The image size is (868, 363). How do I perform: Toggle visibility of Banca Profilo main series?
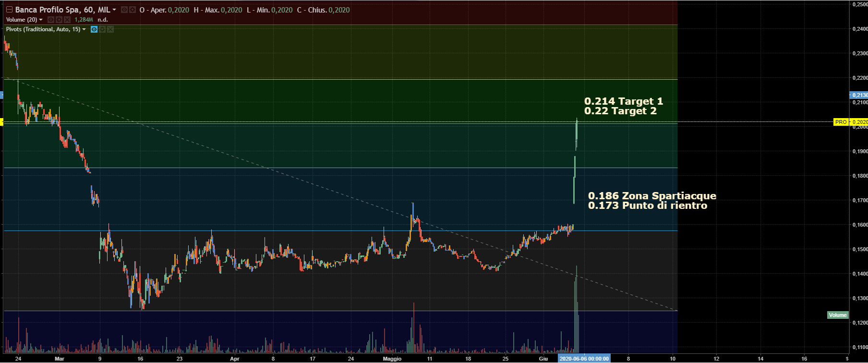pyautogui.click(x=124, y=10)
